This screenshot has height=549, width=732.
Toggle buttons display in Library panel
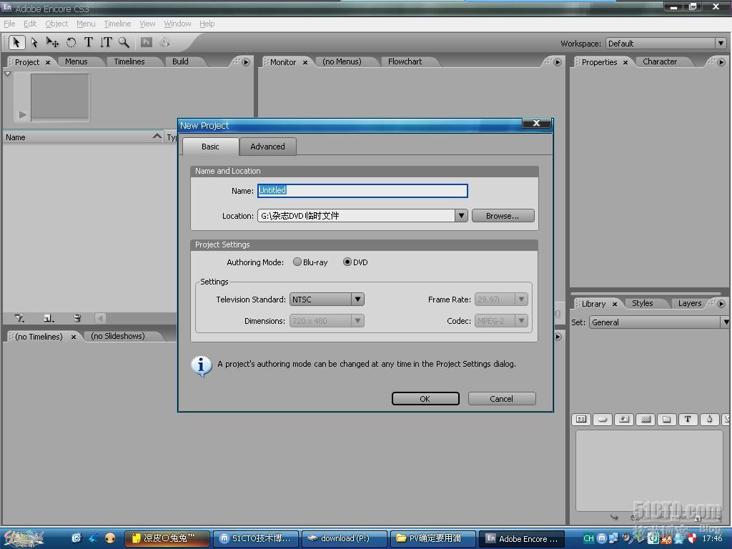(603, 419)
